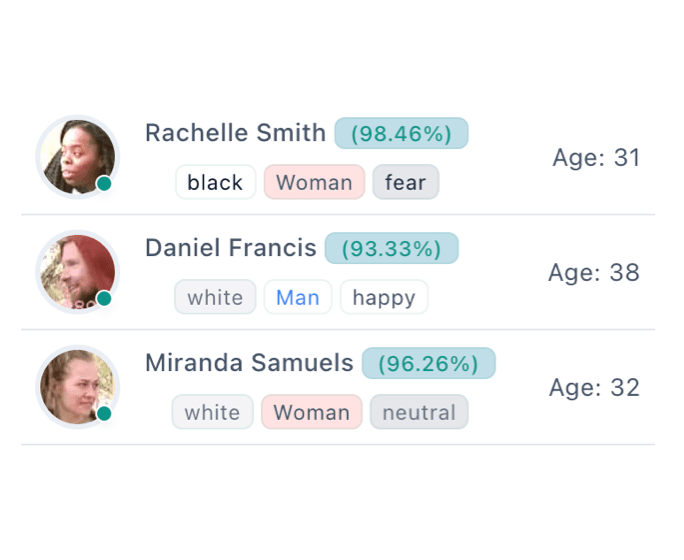Image resolution: width=684 pixels, height=560 pixels.
Task: Select the 96.26% confidence badge
Action: point(428,363)
